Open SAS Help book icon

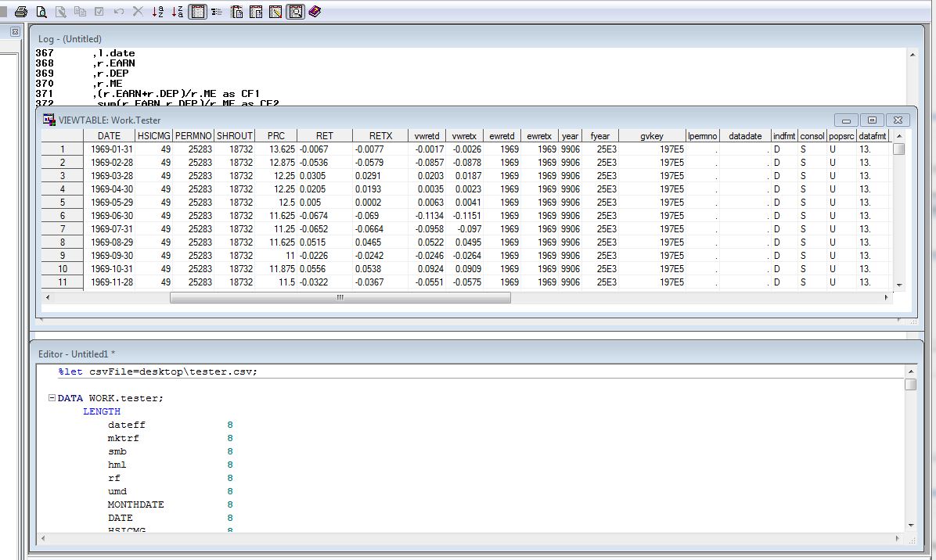click(315, 11)
